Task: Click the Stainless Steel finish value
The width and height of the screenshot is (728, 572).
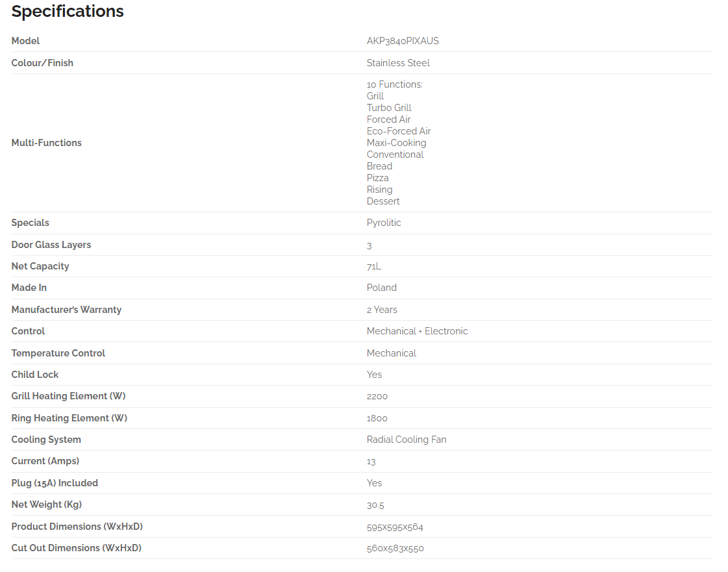Action: pos(398,63)
